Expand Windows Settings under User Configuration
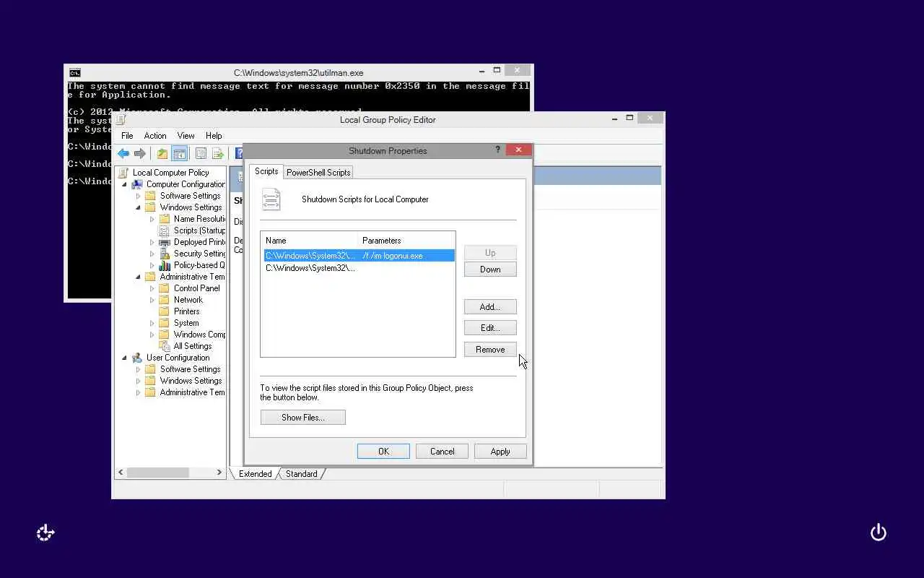 [138, 381]
